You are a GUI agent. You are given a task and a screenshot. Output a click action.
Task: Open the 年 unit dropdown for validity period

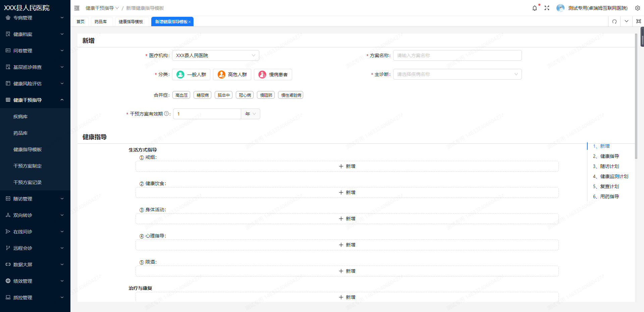251,114
